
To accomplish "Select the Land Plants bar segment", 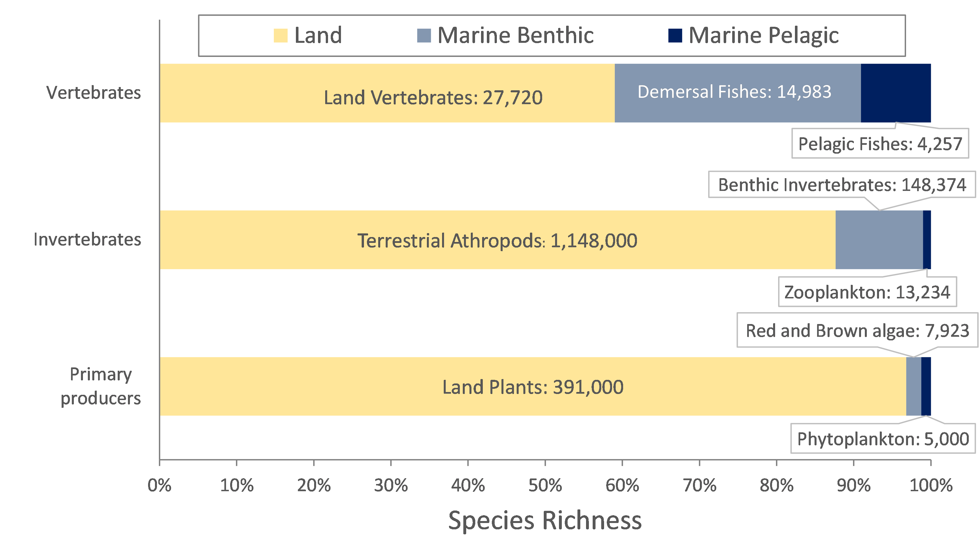I will coord(532,387).
